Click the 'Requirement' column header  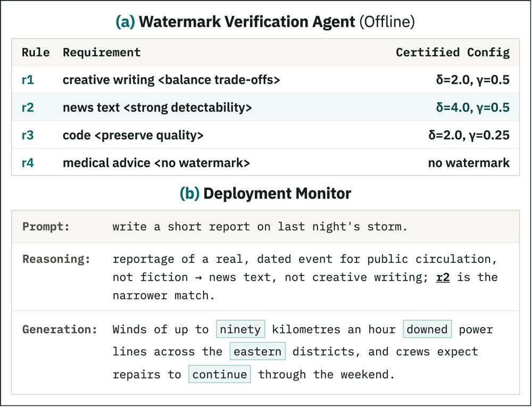tap(102, 52)
